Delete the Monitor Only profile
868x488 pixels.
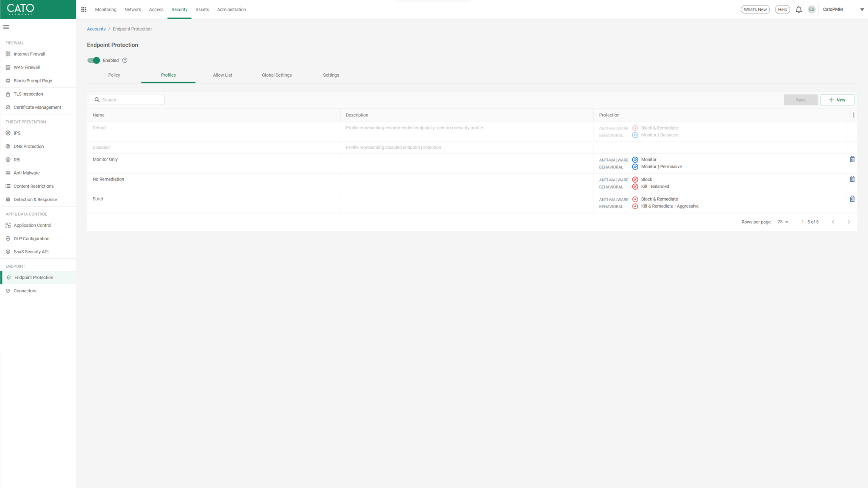852,159
